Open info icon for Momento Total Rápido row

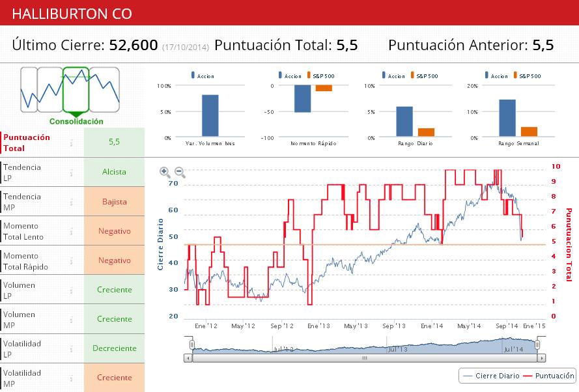pos(71,260)
